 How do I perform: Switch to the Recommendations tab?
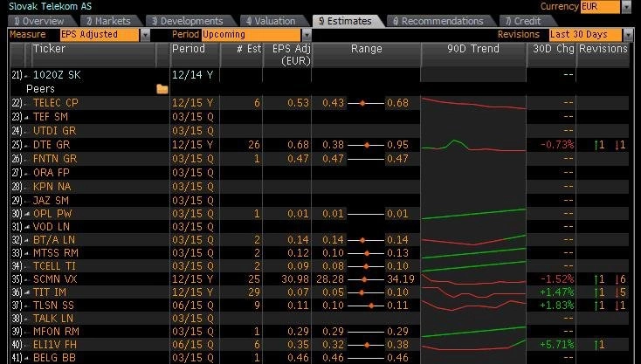pyautogui.click(x=439, y=21)
